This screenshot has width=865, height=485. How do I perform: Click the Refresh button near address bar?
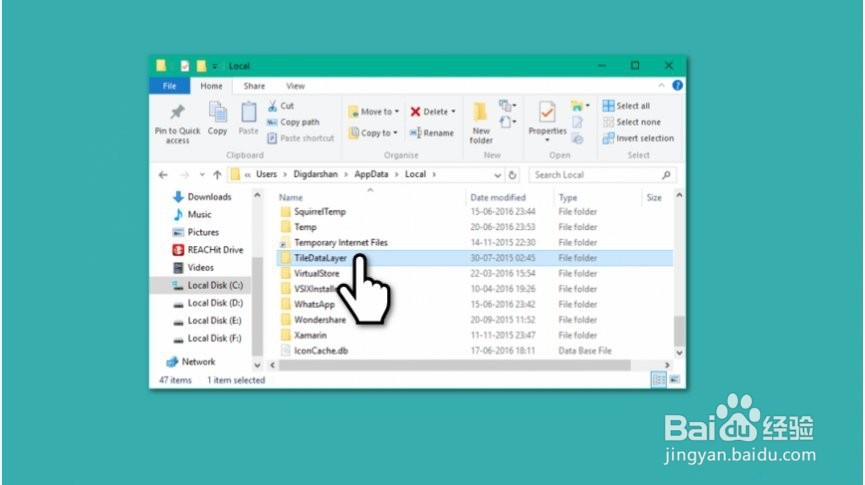512,175
